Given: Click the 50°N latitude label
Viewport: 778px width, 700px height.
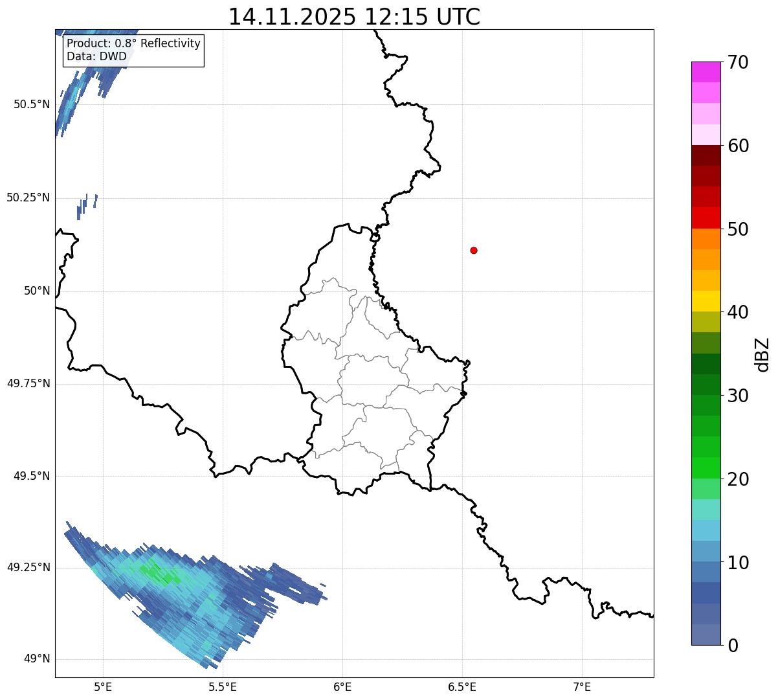Looking at the screenshot, I should [x=37, y=291].
